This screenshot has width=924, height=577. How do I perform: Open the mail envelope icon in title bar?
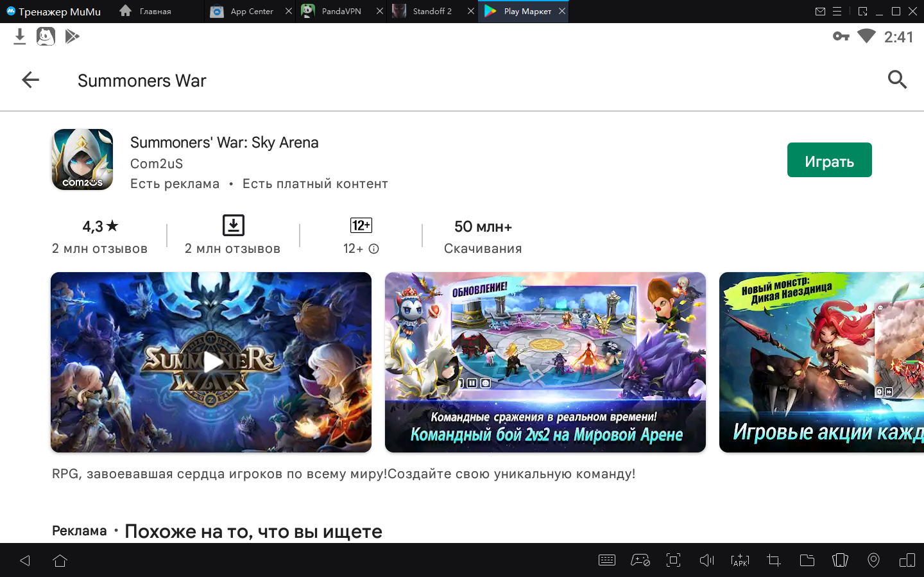(x=820, y=12)
